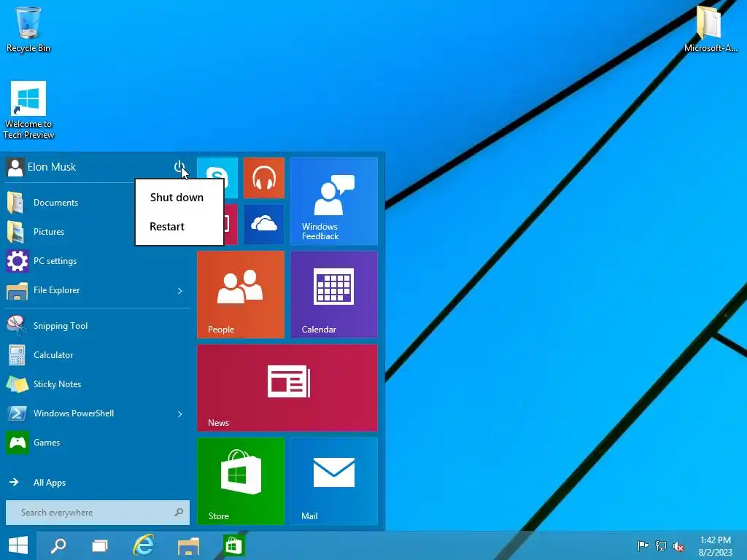Viewport: 747px width, 560px height.
Task: Select Welcome to Tech Preview shortcut
Action: tap(28, 111)
